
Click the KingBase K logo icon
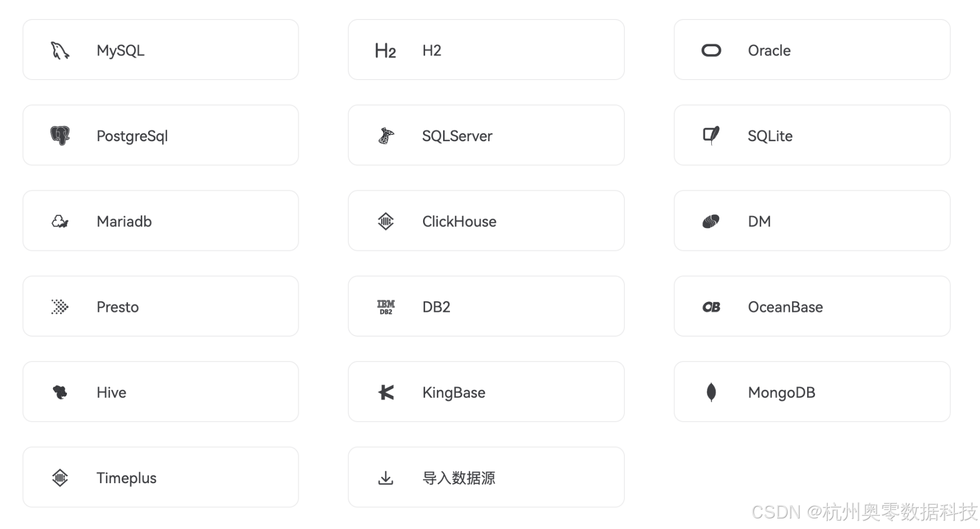(386, 392)
